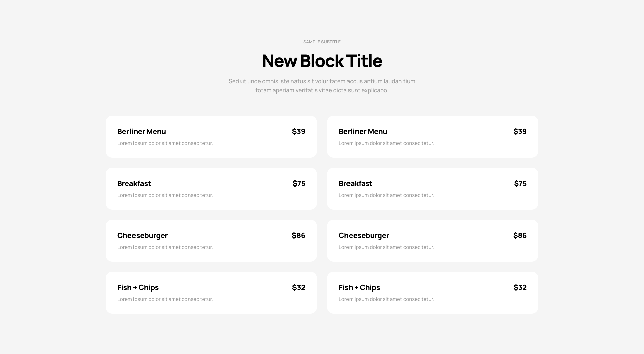Open the left column Berliner Menu card title
This screenshot has height=354, width=644.
coord(142,131)
